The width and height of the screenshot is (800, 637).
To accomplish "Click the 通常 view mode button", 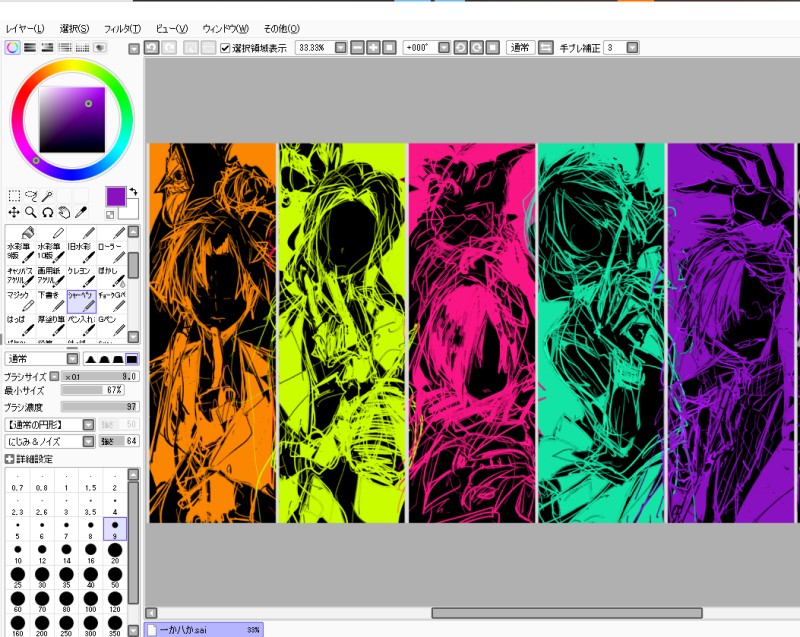I will tap(520, 47).
